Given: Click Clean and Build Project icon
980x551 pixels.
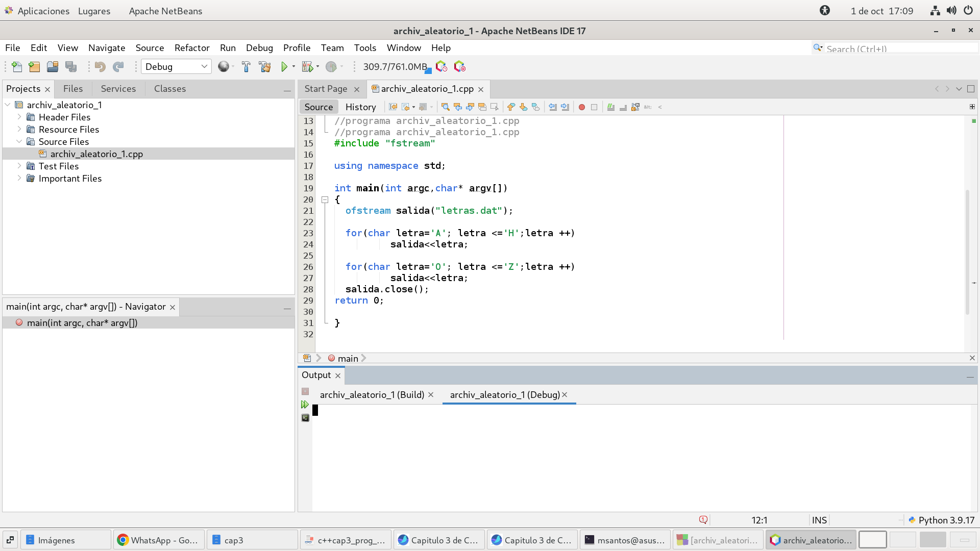Looking at the screenshot, I should 265,67.
